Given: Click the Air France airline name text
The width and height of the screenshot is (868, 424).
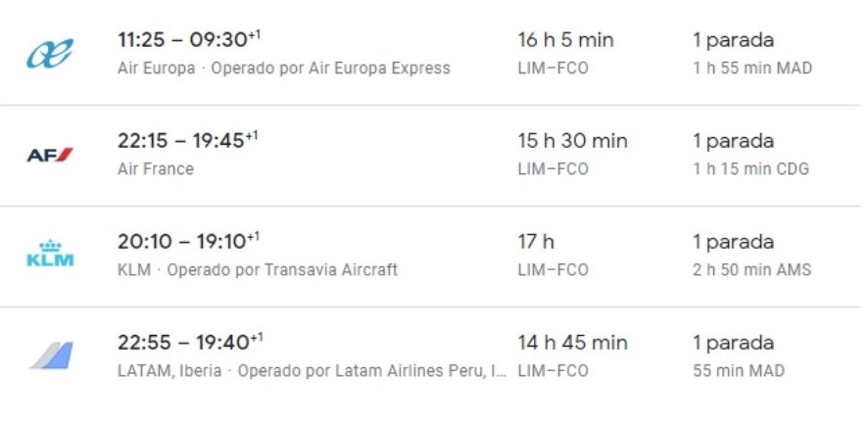Looking at the screenshot, I should click(x=155, y=168).
